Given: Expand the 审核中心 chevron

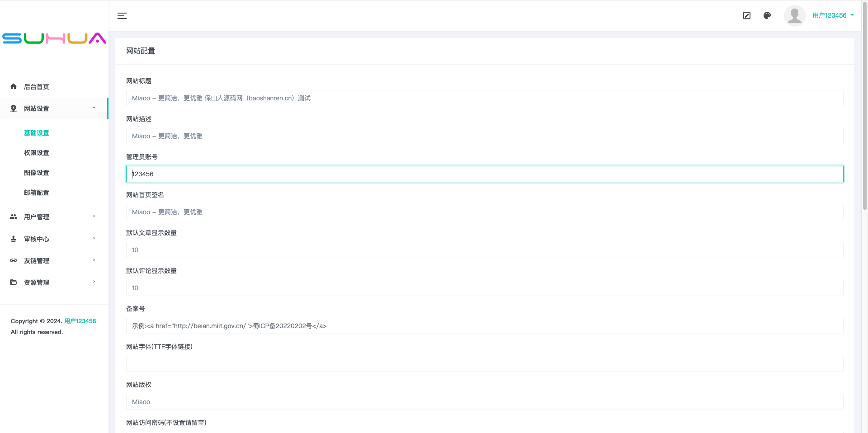Looking at the screenshot, I should coord(94,238).
